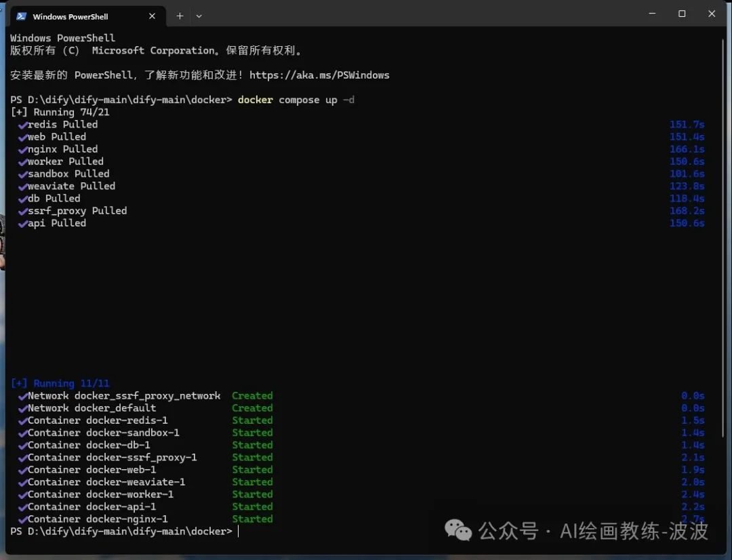Click the 'Windows PowerShell' header text line
The height and width of the screenshot is (560, 732).
(x=62, y=38)
